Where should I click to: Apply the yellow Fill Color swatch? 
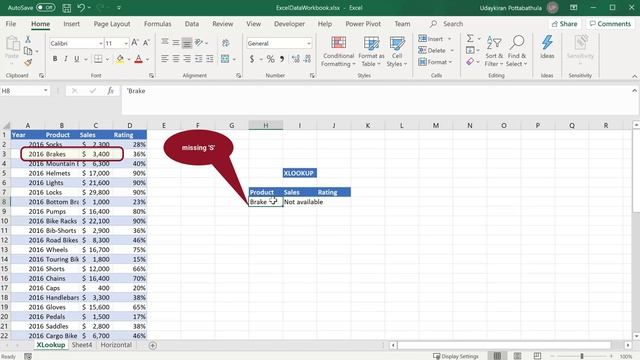[x=120, y=59]
